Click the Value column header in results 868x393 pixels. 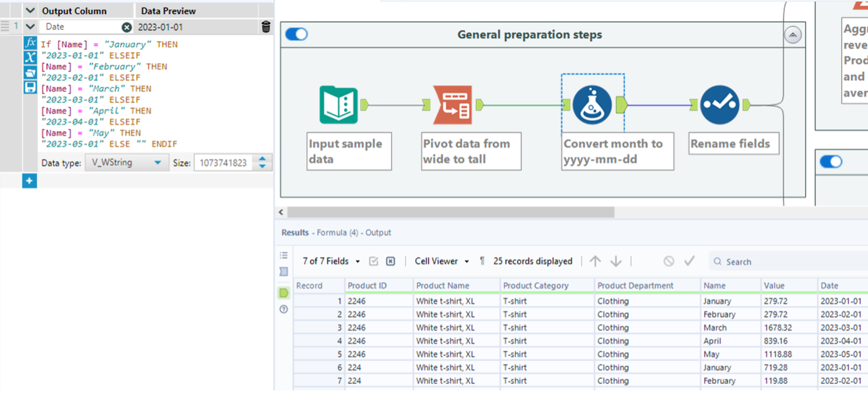click(x=774, y=285)
